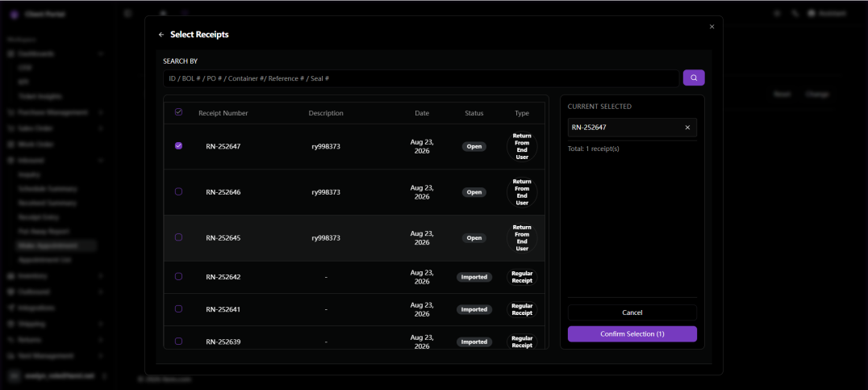
Task: Uncheck the RN-252647 row checkbox
Action: (x=178, y=145)
